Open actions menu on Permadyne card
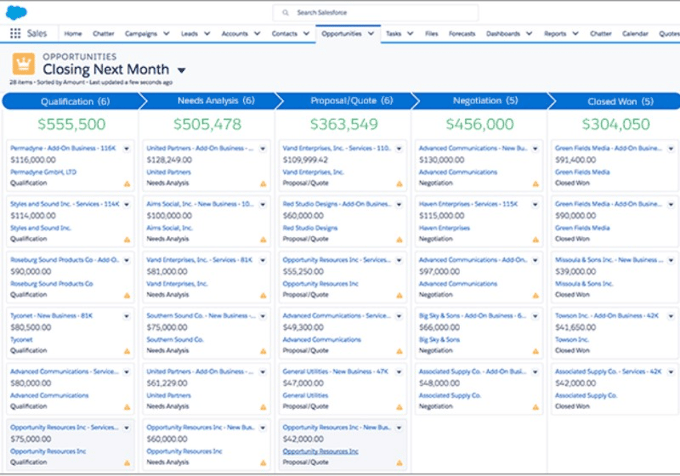The height and width of the screenshot is (476, 680). coord(127,149)
